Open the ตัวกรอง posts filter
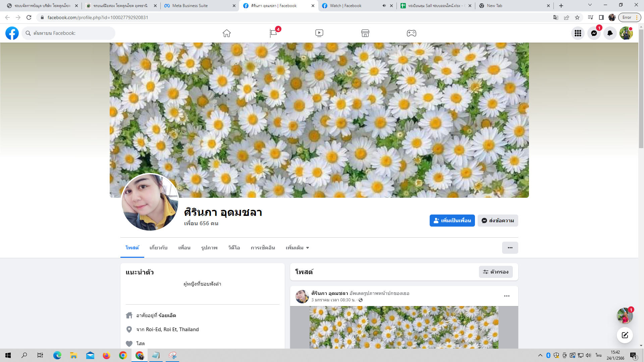 pyautogui.click(x=495, y=272)
